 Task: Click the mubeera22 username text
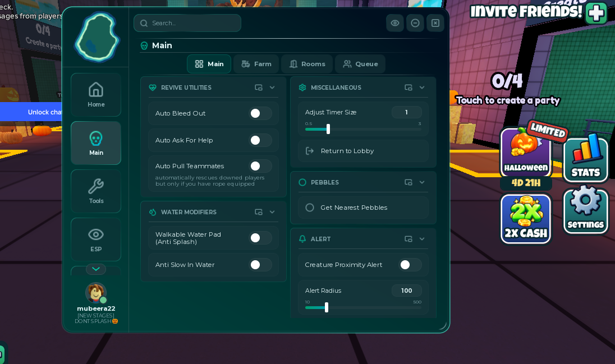click(x=96, y=308)
